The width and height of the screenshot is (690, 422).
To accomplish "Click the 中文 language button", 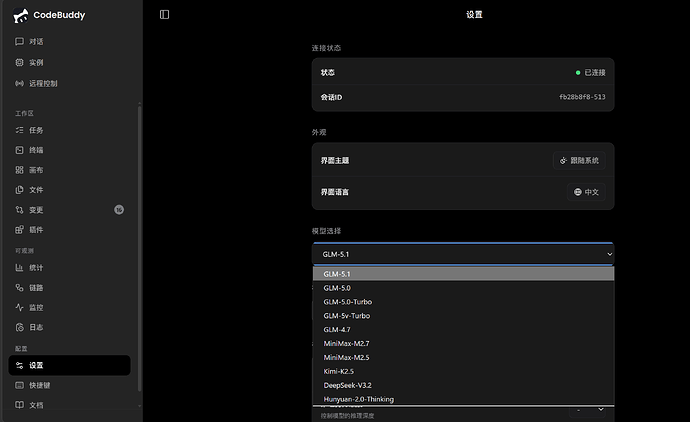I will tap(586, 192).
